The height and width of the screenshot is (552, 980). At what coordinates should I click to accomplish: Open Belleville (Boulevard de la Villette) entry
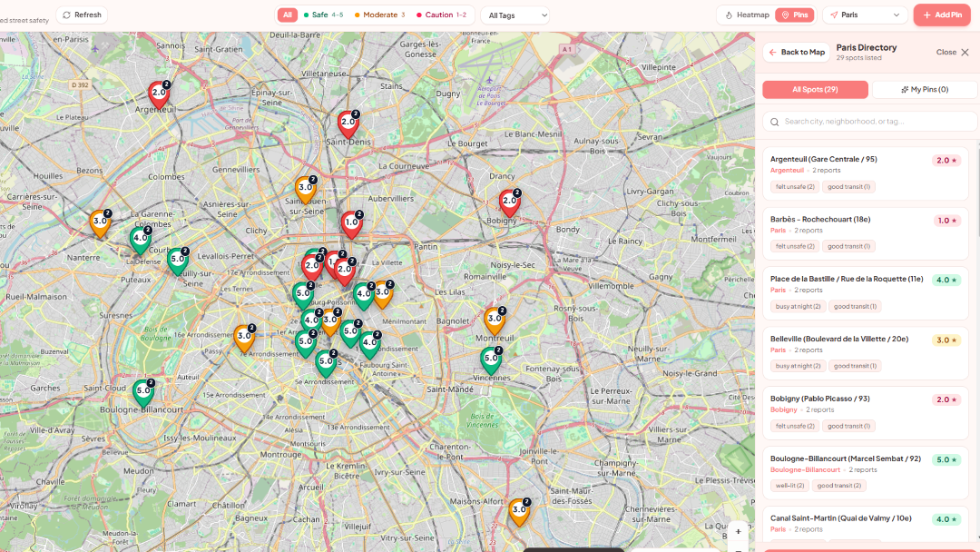tap(865, 354)
